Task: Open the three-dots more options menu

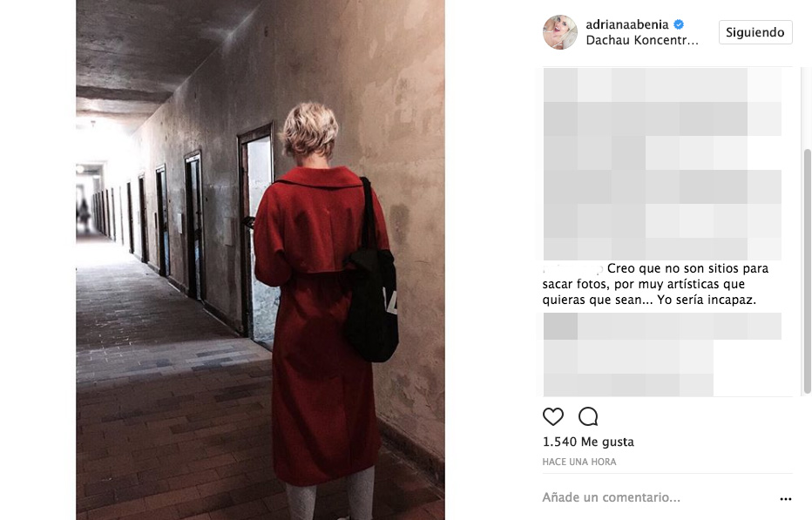Action: tap(786, 499)
